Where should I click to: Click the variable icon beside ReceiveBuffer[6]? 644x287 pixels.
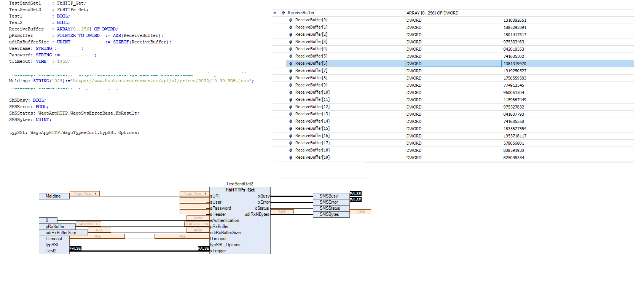pyautogui.click(x=291, y=64)
